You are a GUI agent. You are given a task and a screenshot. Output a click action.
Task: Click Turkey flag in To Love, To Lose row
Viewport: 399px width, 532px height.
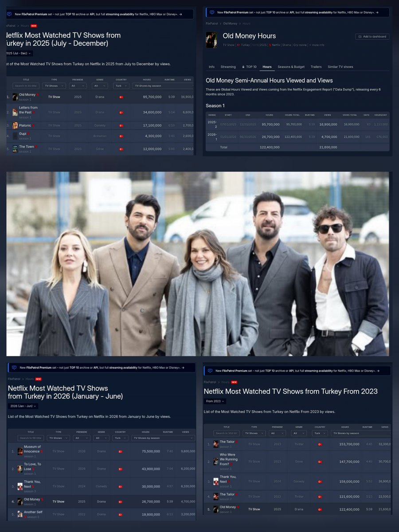coord(121,469)
